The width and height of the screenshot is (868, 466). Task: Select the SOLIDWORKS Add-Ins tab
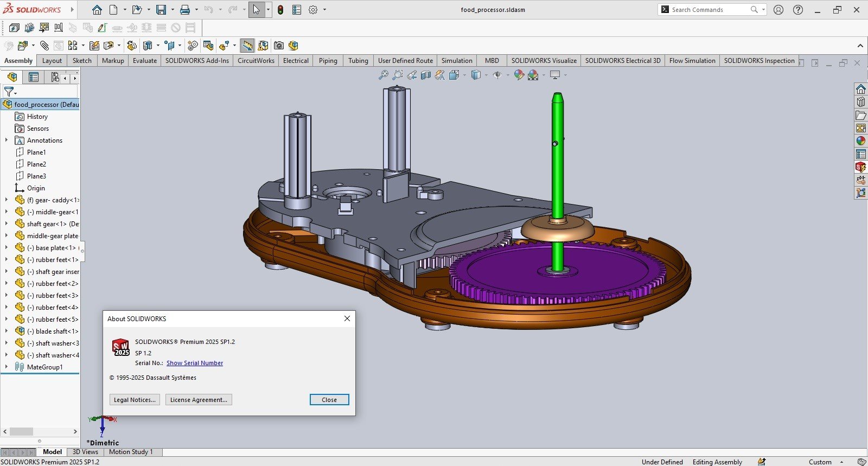[x=197, y=61]
